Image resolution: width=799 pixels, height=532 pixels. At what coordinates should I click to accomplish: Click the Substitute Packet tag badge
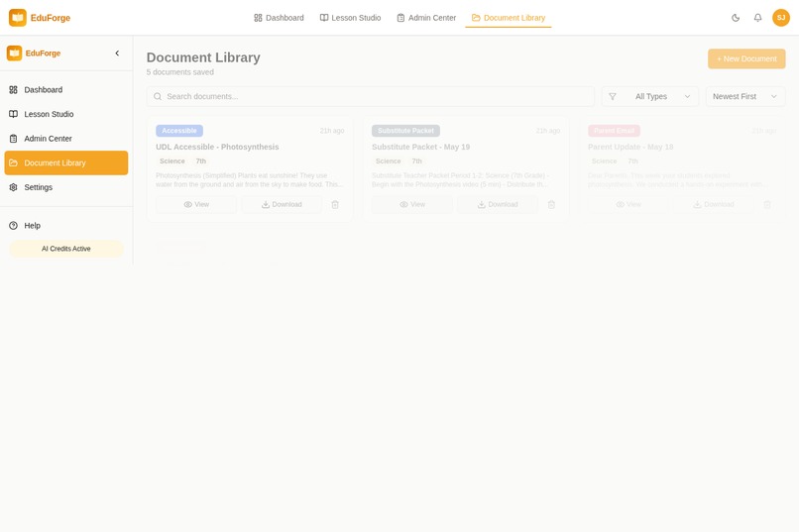[405, 131]
